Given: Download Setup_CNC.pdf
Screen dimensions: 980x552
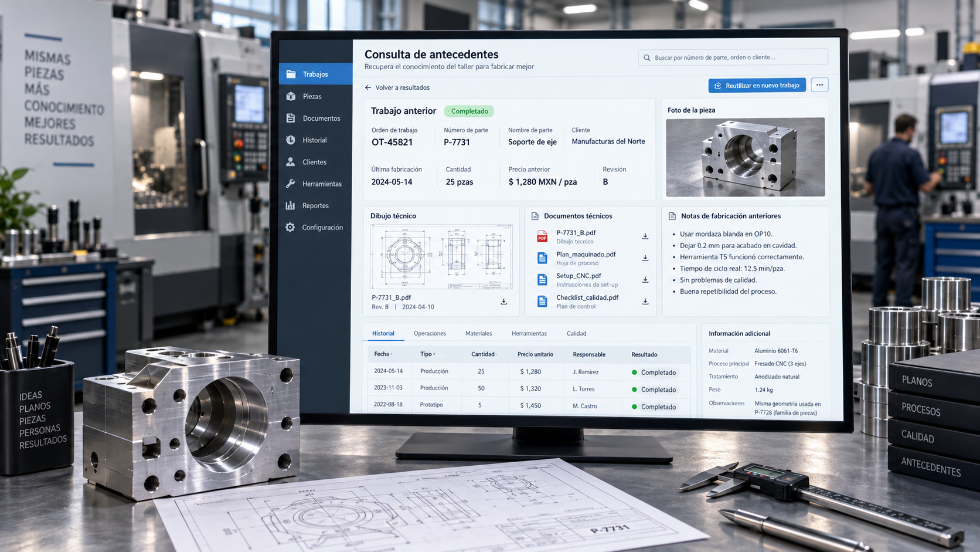Looking at the screenshot, I should [645, 280].
